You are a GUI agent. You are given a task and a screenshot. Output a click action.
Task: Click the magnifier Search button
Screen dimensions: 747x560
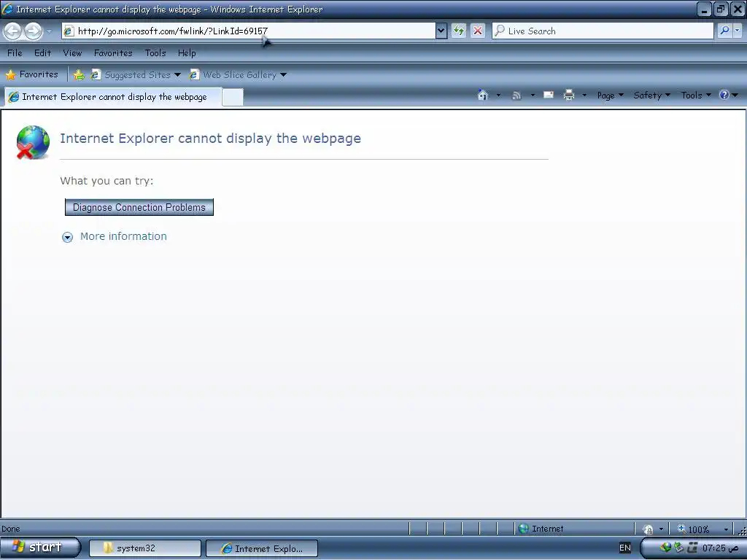pos(724,31)
